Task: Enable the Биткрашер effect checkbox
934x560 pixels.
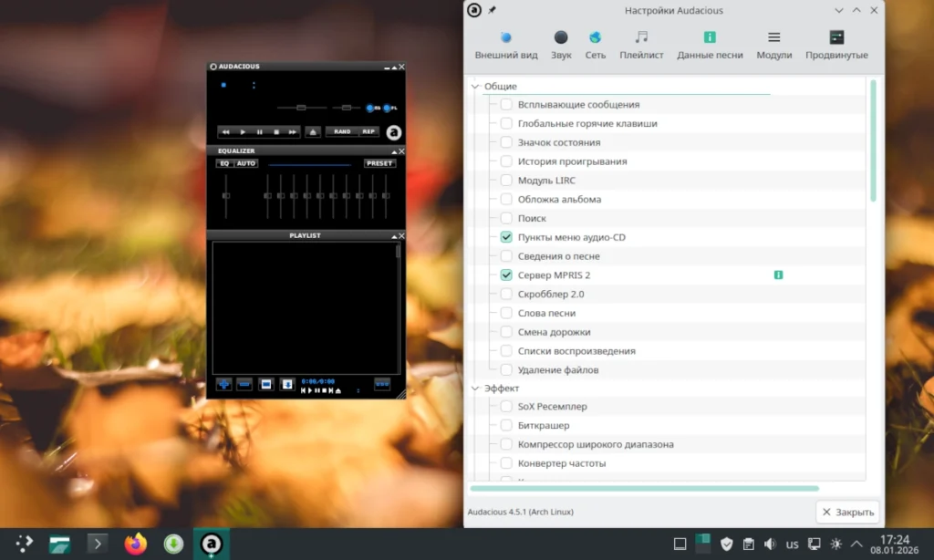Action: [x=506, y=425]
